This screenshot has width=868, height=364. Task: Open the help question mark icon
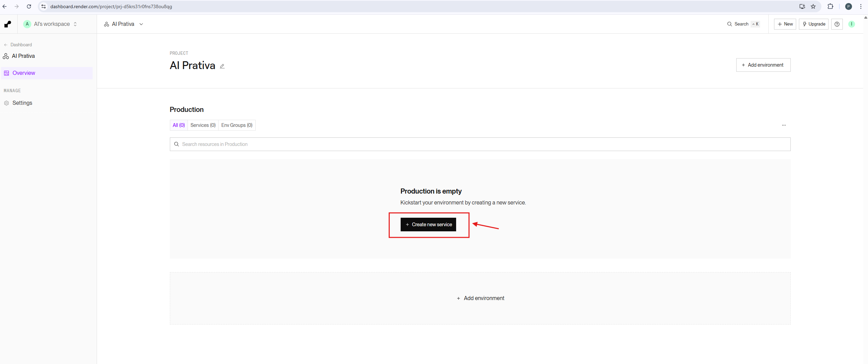(837, 24)
